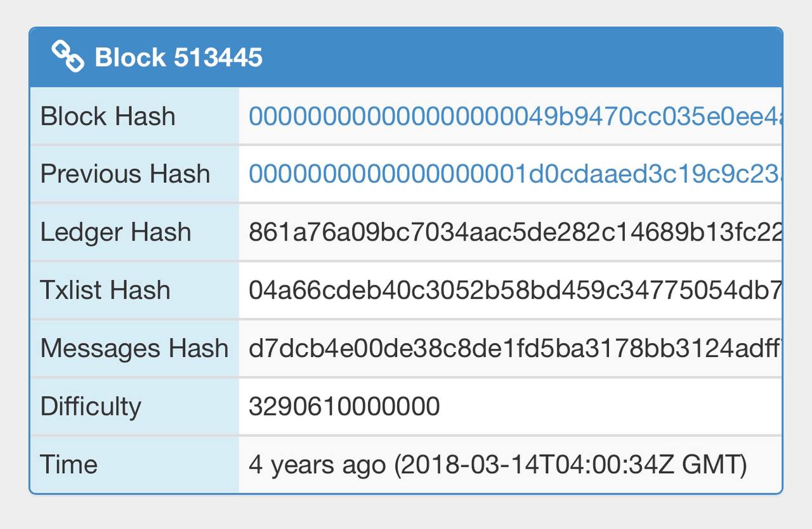The width and height of the screenshot is (812, 529).
Task: Click the Difficulty value 3290610000000
Action: pyautogui.click(x=344, y=407)
